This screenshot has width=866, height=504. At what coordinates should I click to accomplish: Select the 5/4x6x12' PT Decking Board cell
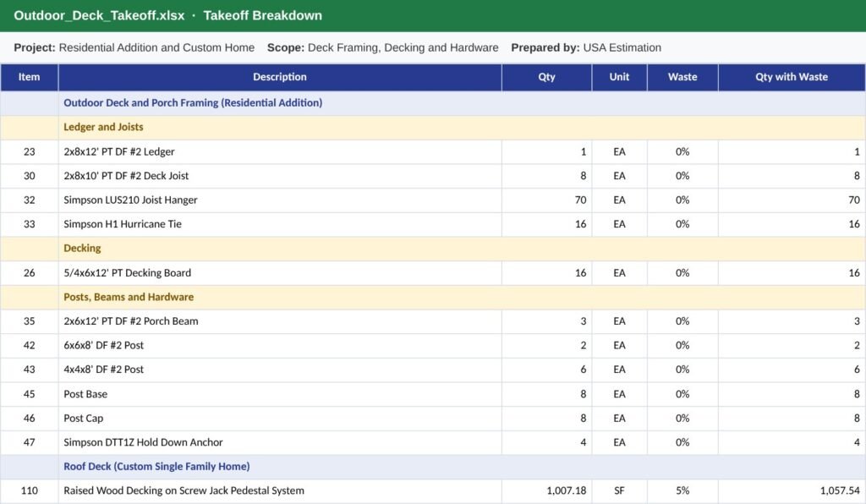[x=280, y=273]
